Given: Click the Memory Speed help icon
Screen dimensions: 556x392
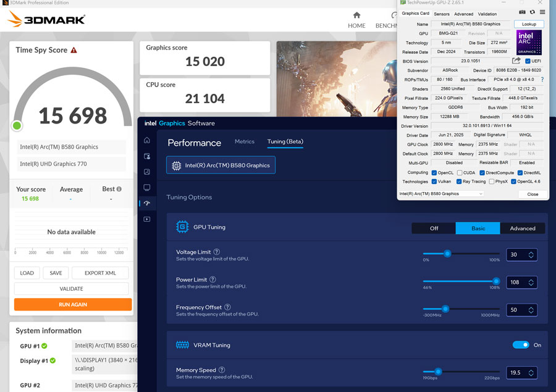Looking at the screenshot, I should point(222,370).
